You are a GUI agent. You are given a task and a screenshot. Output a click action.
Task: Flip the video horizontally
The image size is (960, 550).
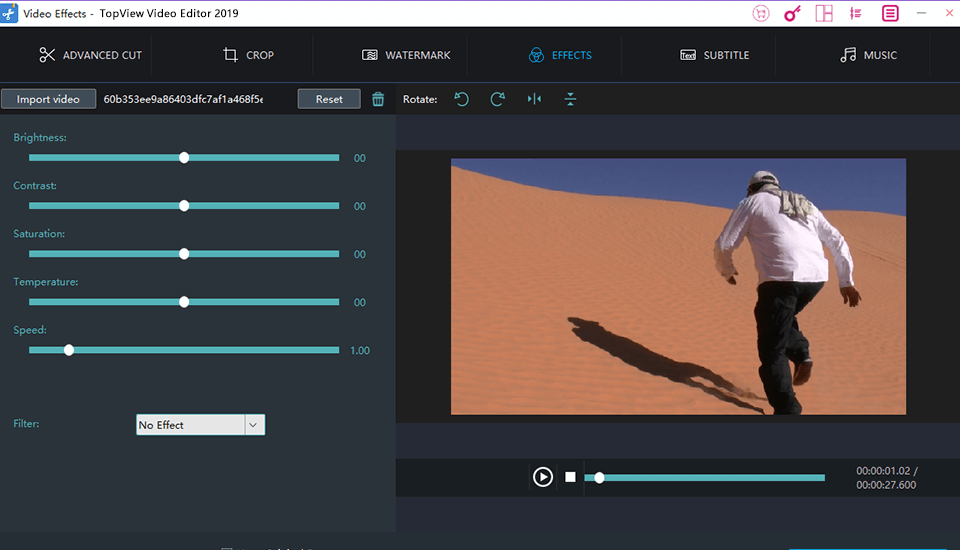click(x=534, y=99)
